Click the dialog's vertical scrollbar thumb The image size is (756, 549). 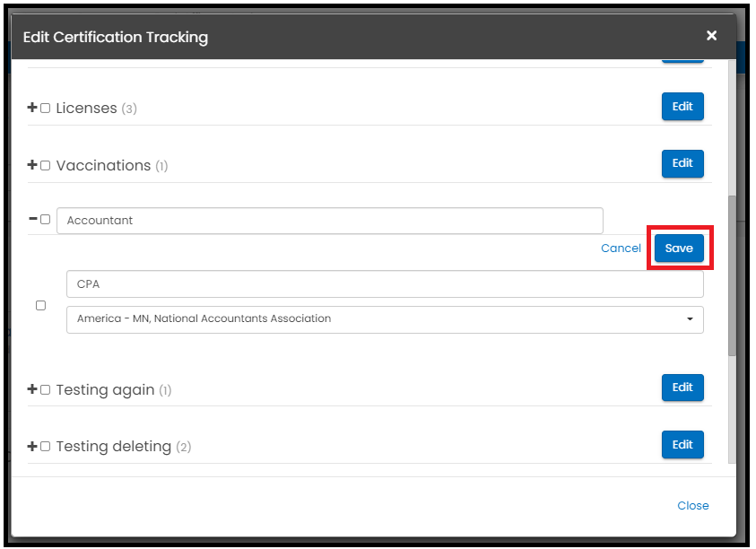(x=732, y=275)
